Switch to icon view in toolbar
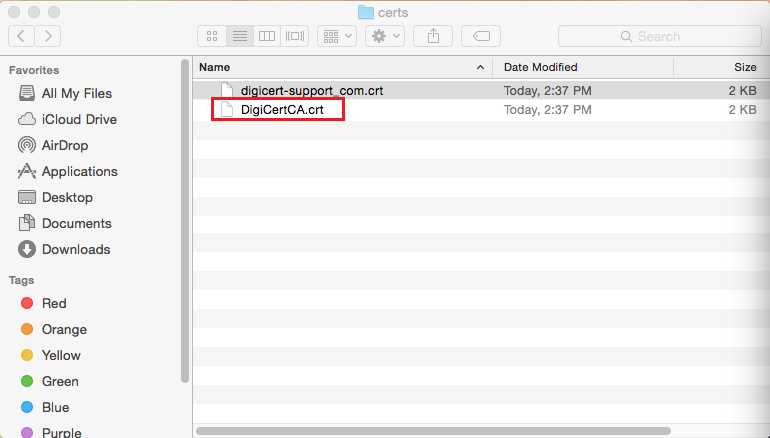This screenshot has width=770, height=438. click(212, 36)
